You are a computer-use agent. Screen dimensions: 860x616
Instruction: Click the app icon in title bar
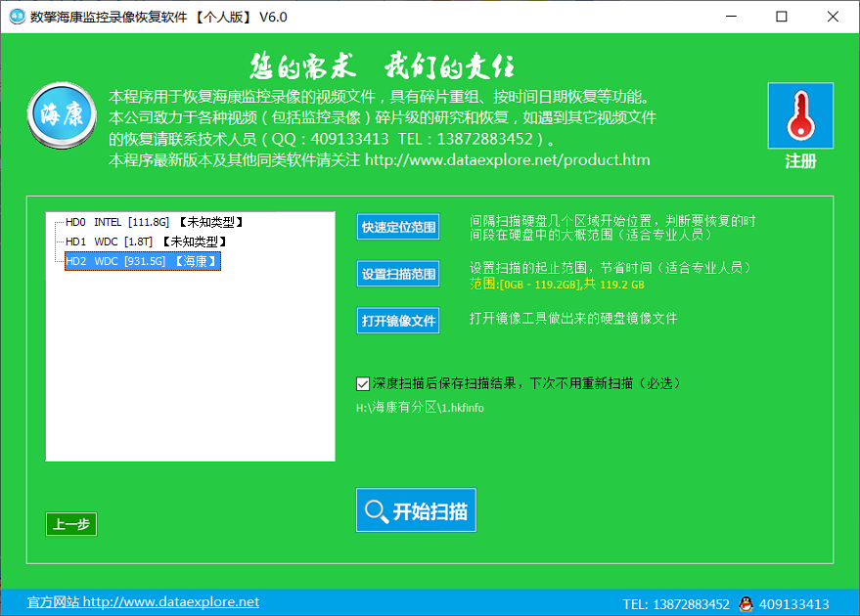(x=17, y=17)
